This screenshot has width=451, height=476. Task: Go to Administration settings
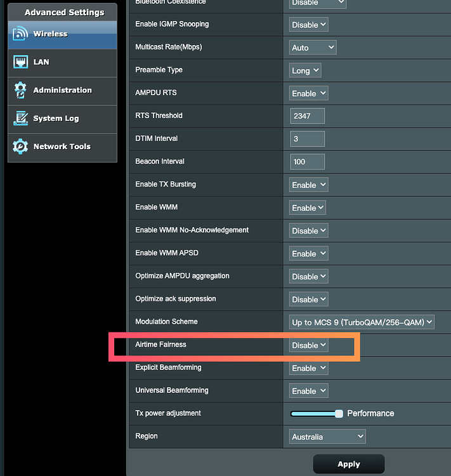coord(63,91)
